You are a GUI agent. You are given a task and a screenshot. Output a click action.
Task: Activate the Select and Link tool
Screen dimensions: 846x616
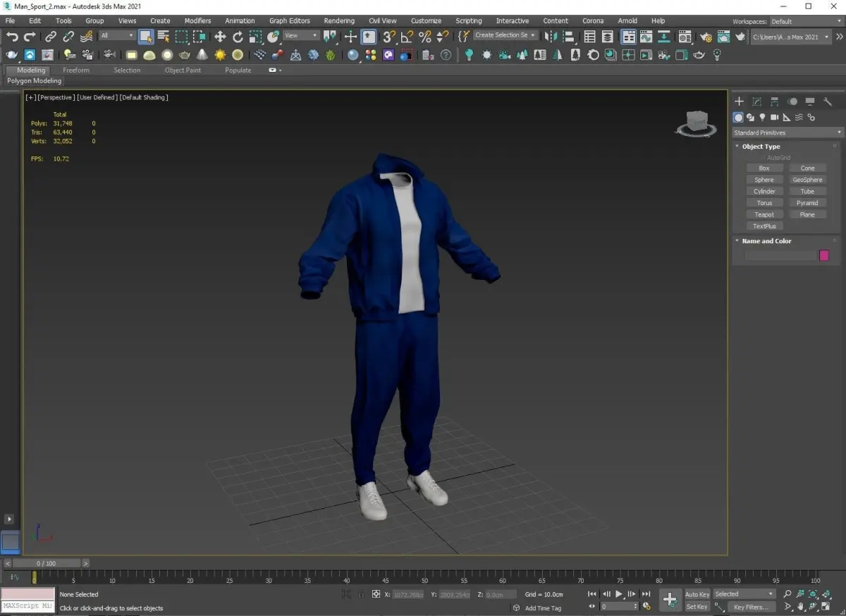51,37
